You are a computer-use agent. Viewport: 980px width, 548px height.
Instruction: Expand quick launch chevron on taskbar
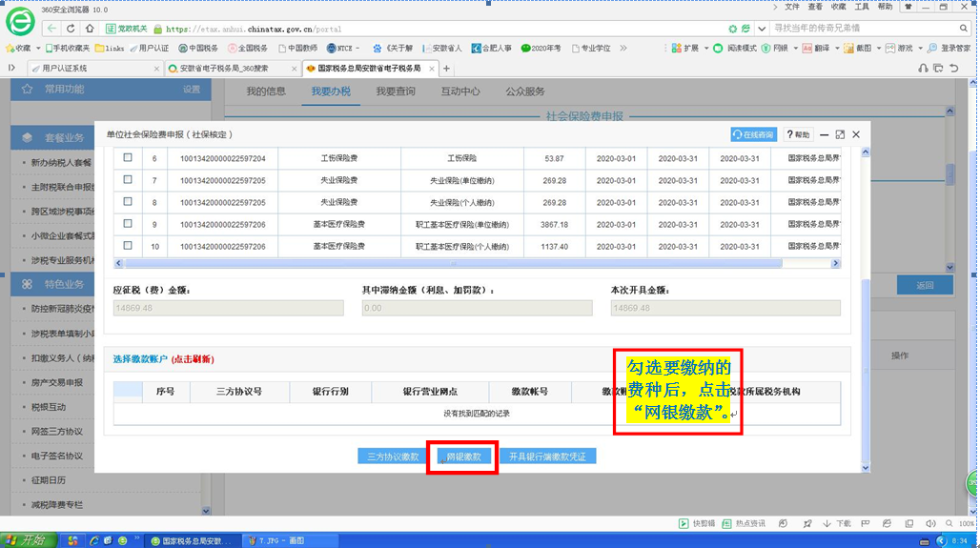click(x=136, y=538)
